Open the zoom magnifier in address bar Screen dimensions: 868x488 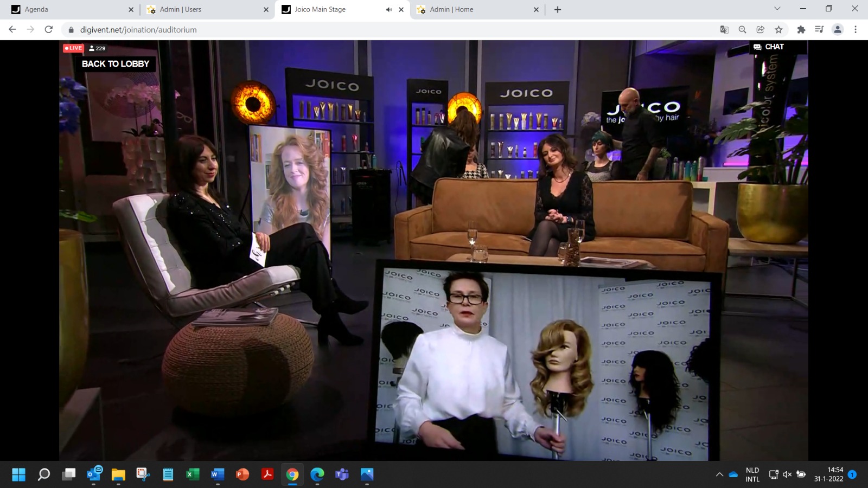pyautogui.click(x=742, y=30)
